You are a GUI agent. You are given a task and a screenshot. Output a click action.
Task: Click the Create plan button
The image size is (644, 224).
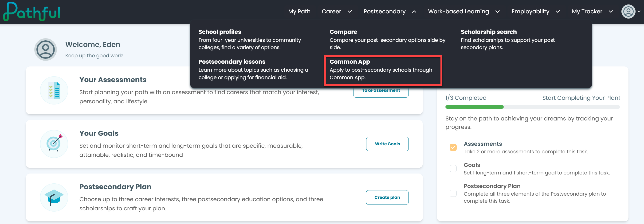click(387, 197)
